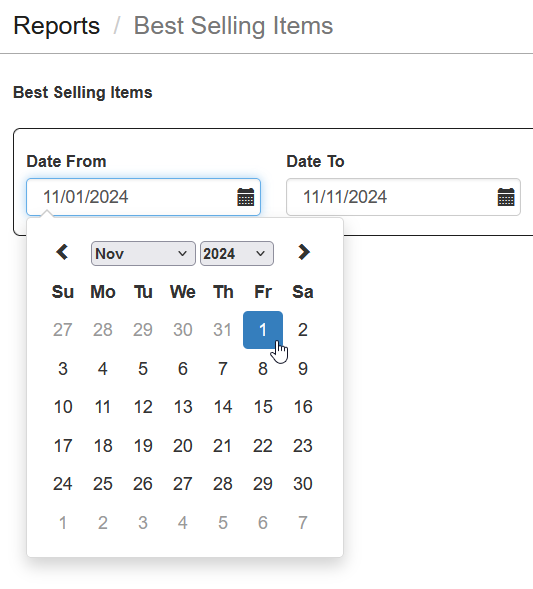Expand the 2024 year dropdown
Viewport: 533px width, 589px height.
tap(237, 254)
